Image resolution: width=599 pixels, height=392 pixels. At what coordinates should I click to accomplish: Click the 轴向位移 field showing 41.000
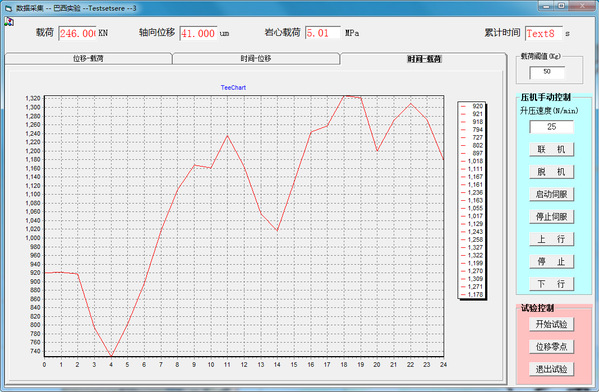(x=198, y=33)
